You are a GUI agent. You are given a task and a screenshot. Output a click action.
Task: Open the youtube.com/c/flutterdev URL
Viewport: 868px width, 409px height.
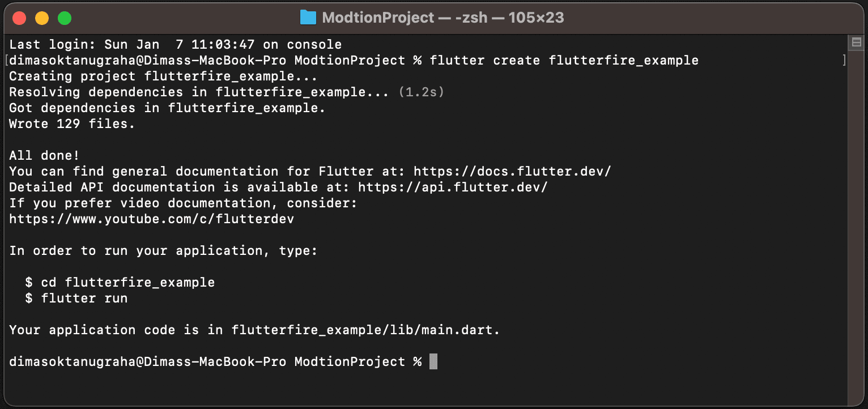click(152, 219)
